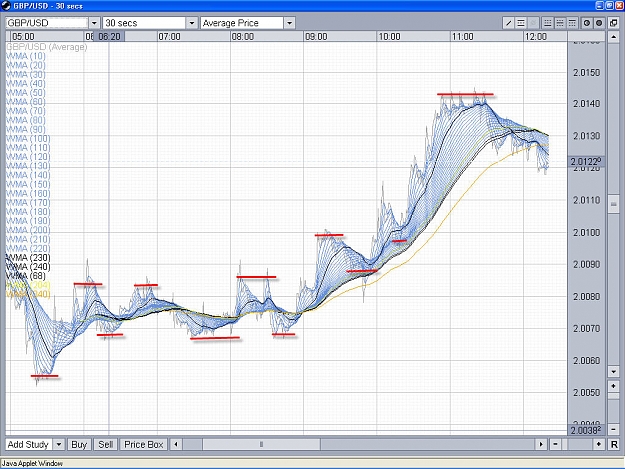The height and width of the screenshot is (469, 625).
Task: Click the minus button beside 2.0038 price
Action: 613,430
